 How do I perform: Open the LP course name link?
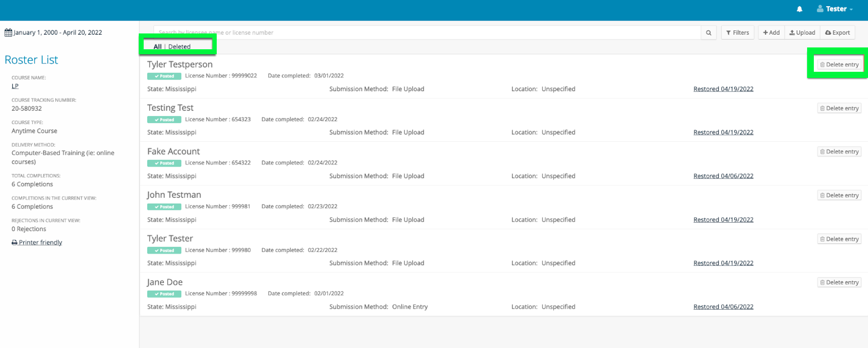15,86
